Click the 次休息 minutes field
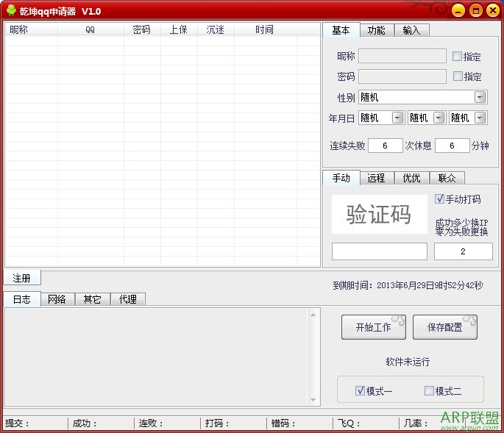504x433 pixels. pyautogui.click(x=452, y=146)
